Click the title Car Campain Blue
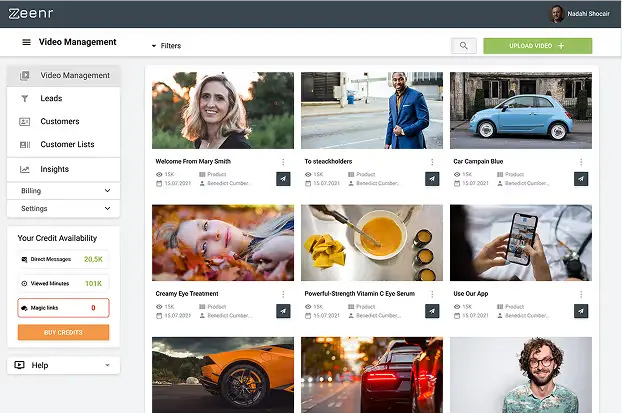The image size is (622, 414). tap(478, 161)
